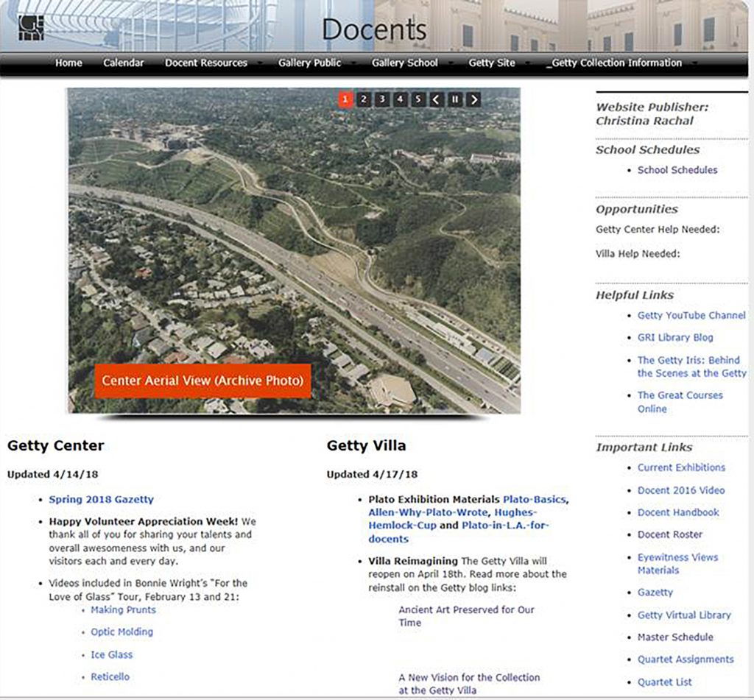Open the Eyewitness Views Materials link
754x700 pixels.
click(677, 564)
